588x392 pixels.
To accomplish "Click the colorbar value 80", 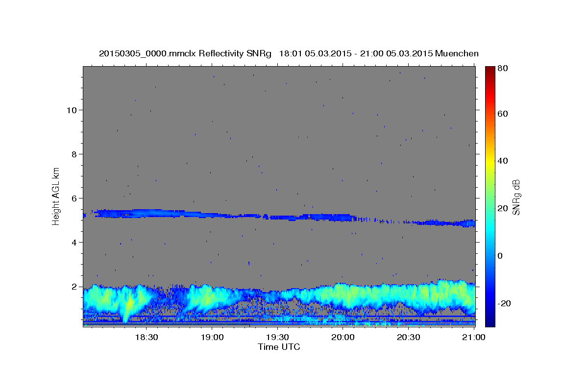I will (503, 69).
